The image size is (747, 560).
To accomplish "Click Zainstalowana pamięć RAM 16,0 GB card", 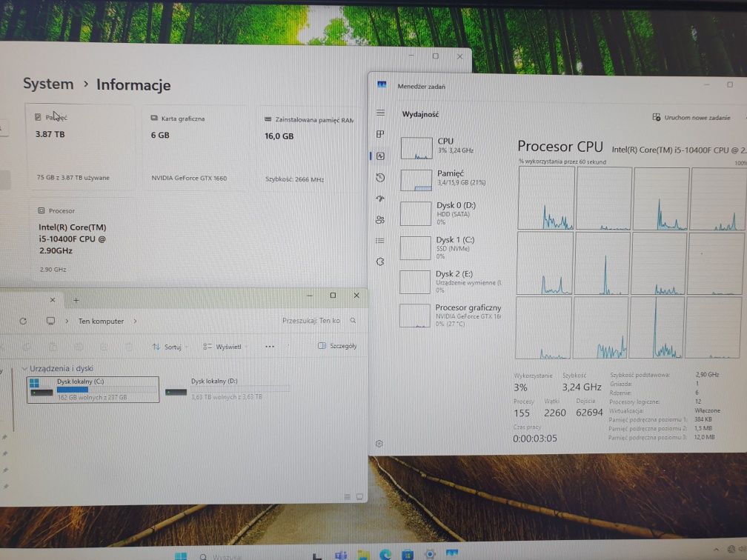I will pyautogui.click(x=309, y=150).
